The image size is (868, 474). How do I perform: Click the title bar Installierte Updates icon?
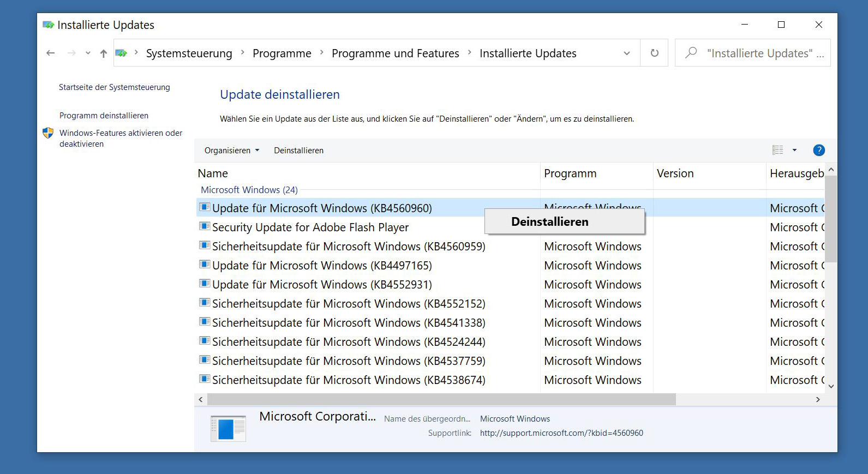pyautogui.click(x=48, y=25)
